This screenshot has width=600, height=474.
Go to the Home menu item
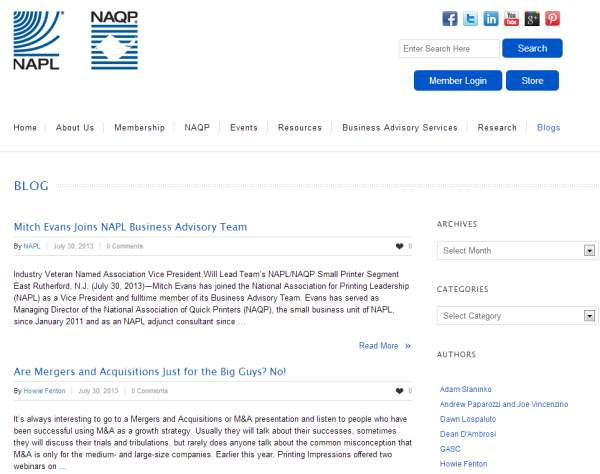pyautogui.click(x=25, y=127)
